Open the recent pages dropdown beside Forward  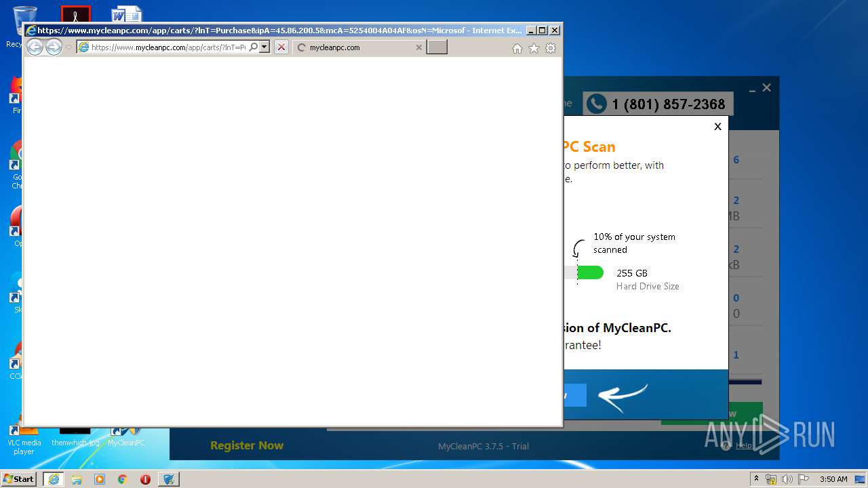tap(68, 47)
